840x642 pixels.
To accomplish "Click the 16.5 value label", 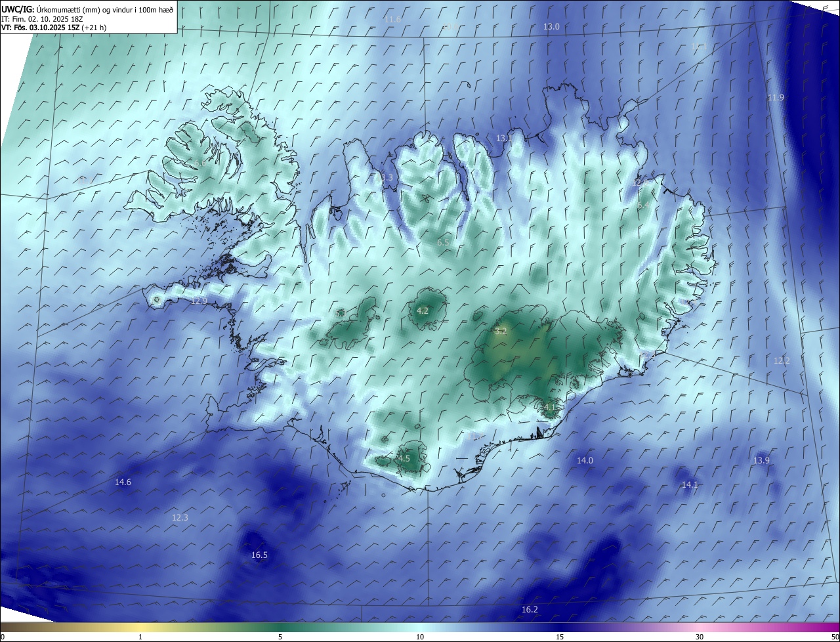I will (x=259, y=555).
